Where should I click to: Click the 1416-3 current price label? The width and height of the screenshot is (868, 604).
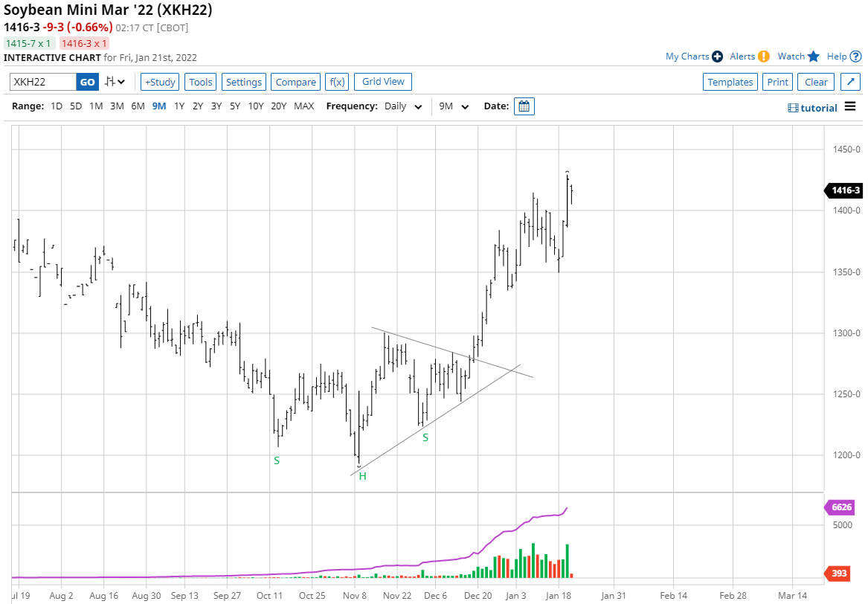[843, 190]
